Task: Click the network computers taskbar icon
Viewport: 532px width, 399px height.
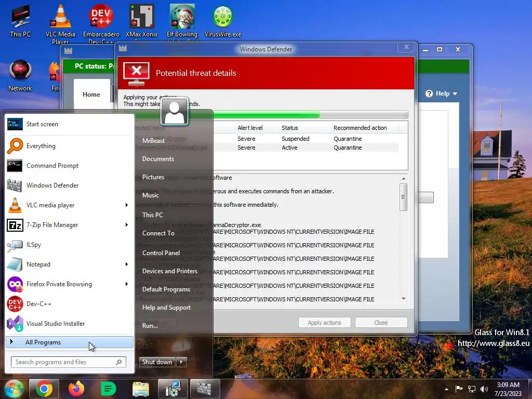Action: [x=173, y=389]
